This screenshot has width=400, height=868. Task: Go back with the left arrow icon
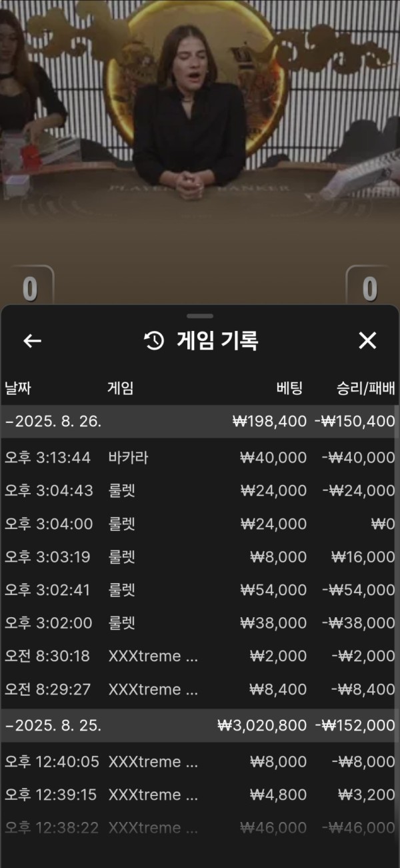tap(32, 341)
